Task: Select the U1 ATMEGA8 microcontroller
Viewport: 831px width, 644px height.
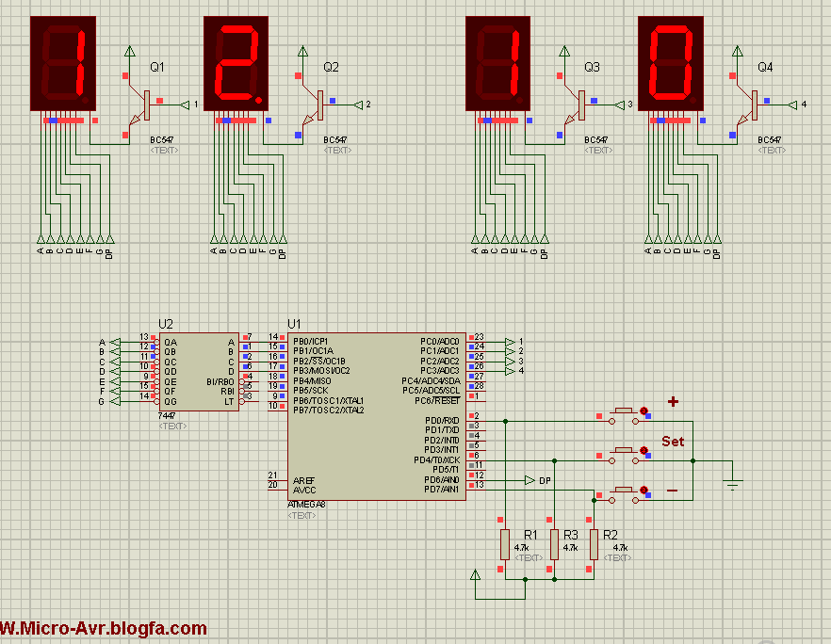Action: [377, 414]
